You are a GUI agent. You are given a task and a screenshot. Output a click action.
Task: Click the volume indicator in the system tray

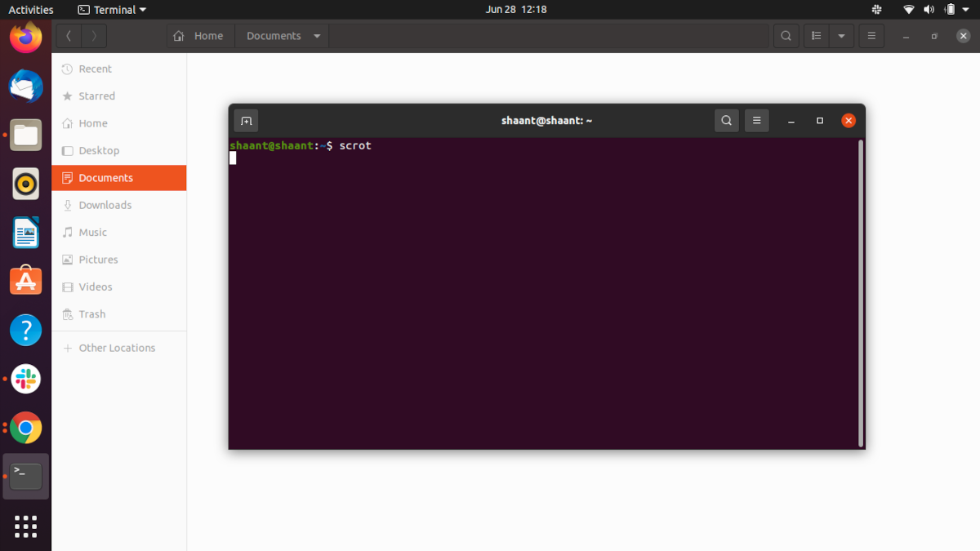click(x=930, y=9)
